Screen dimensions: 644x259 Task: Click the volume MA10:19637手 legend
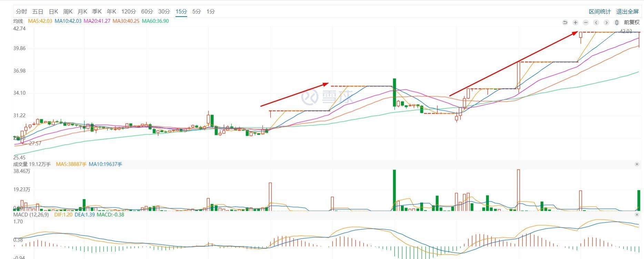click(x=105, y=164)
